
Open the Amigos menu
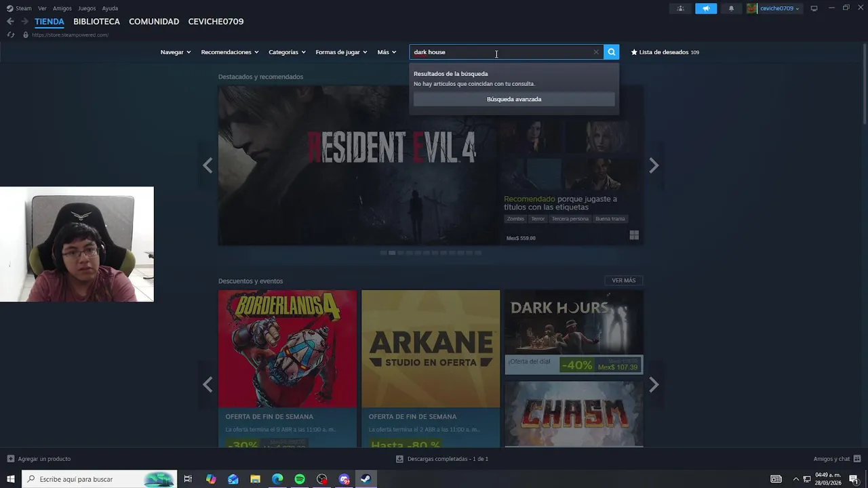(62, 8)
